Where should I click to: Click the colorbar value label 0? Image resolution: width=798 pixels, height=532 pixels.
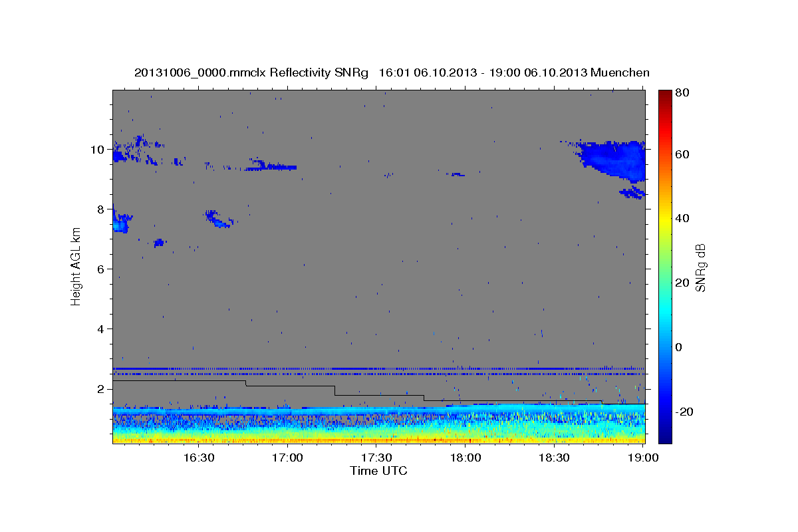tap(678, 348)
